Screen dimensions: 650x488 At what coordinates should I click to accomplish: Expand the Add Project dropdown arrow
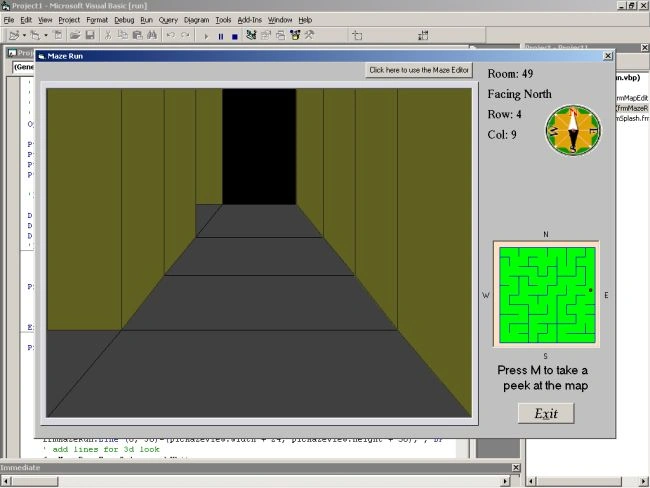tap(24, 36)
